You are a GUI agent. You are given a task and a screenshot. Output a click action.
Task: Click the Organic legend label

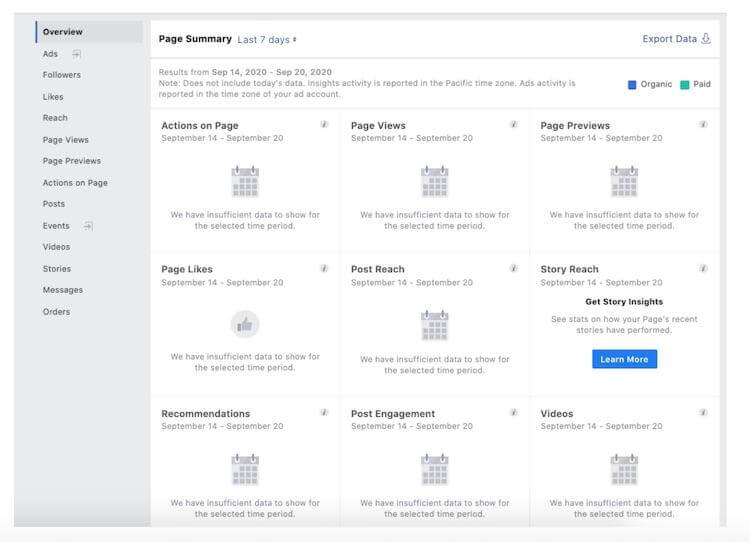(x=656, y=84)
